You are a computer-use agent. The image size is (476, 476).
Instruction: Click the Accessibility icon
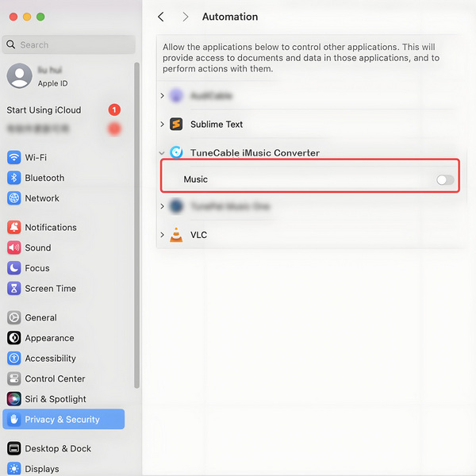pos(14,359)
